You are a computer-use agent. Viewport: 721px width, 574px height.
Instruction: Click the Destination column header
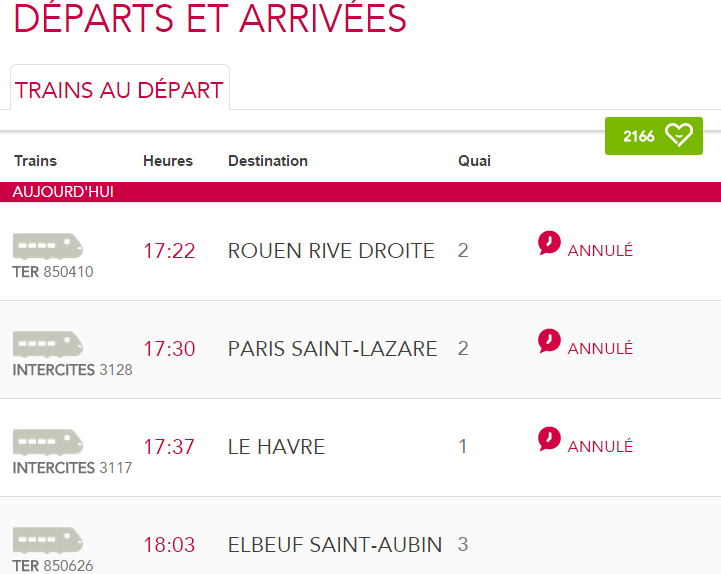click(268, 161)
